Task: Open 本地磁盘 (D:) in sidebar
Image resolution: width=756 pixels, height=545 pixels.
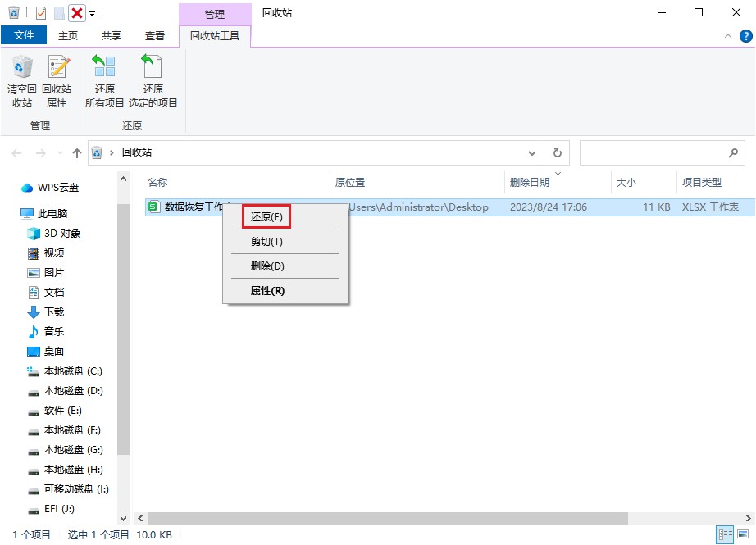Action: pyautogui.click(x=65, y=391)
